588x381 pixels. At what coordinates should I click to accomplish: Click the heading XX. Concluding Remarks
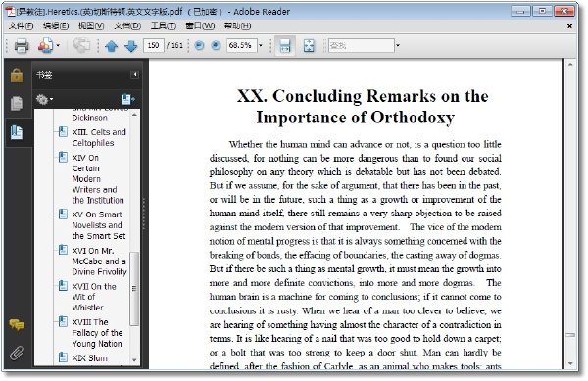[363, 107]
